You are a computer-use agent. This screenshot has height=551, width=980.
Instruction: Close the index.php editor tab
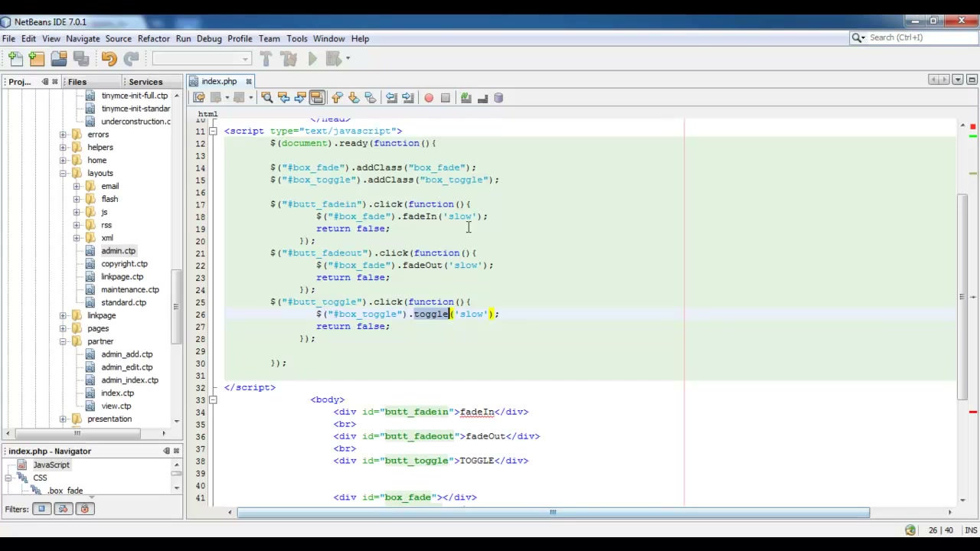point(248,81)
